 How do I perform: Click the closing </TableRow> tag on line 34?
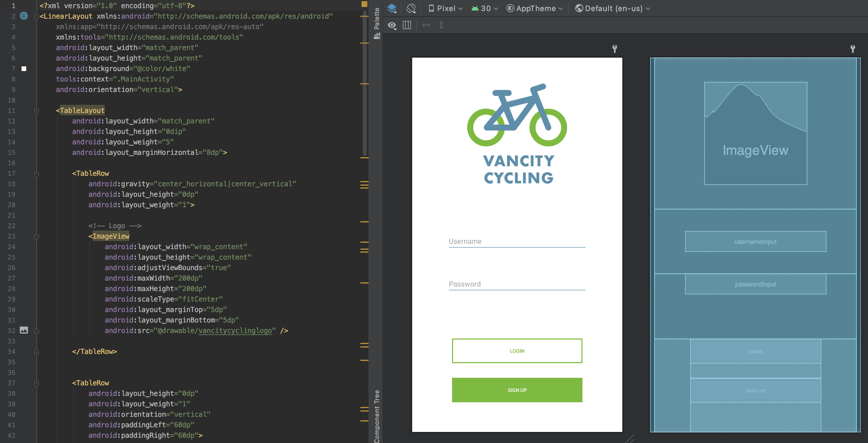pyautogui.click(x=94, y=351)
